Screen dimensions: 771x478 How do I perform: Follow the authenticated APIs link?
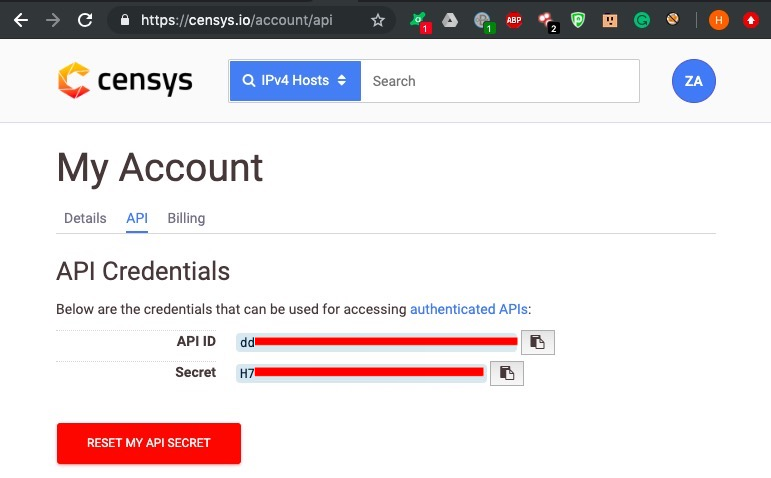pos(469,309)
